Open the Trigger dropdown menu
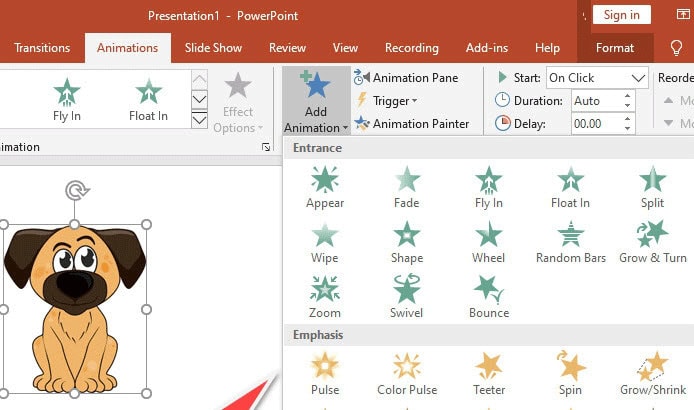Screen dimensions: 694x410 coord(387,101)
